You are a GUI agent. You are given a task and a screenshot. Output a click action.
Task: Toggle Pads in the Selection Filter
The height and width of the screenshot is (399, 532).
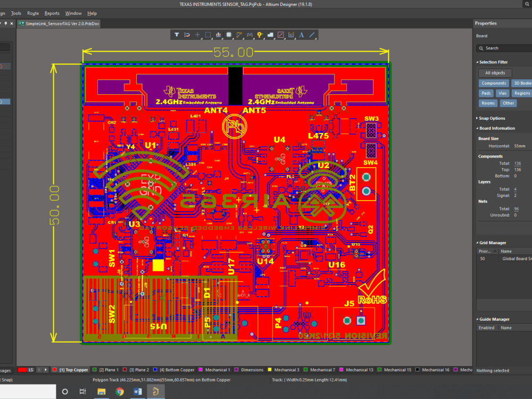[486, 93]
